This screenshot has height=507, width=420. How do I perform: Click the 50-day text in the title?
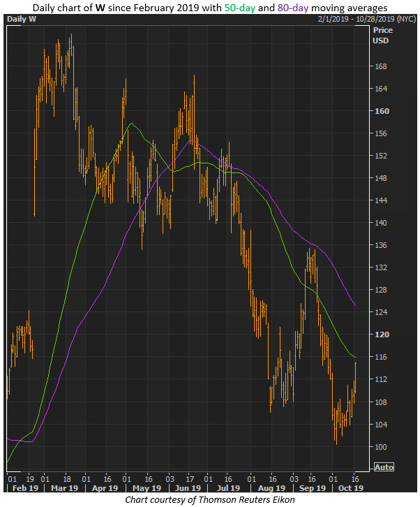pos(240,8)
